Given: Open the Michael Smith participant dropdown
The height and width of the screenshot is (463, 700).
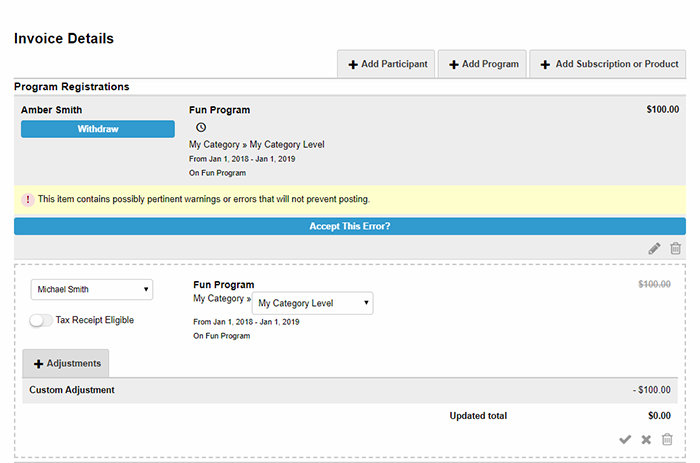Looking at the screenshot, I should click(x=92, y=289).
